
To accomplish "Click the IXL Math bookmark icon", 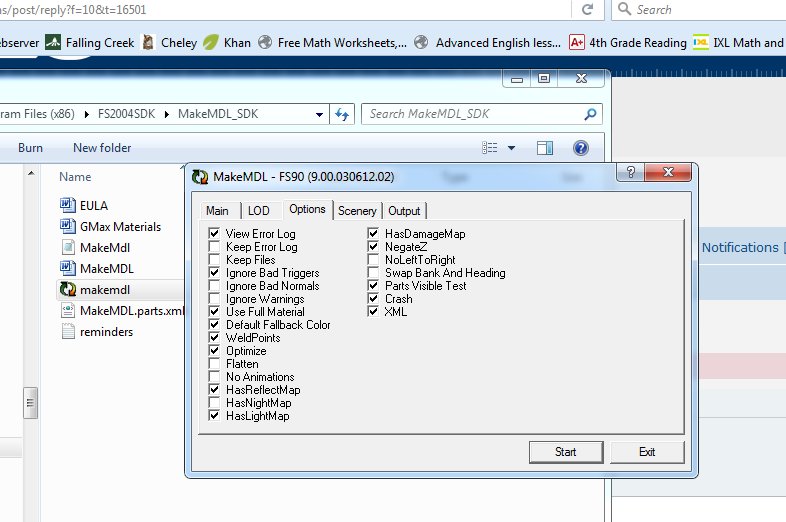I will [x=700, y=43].
